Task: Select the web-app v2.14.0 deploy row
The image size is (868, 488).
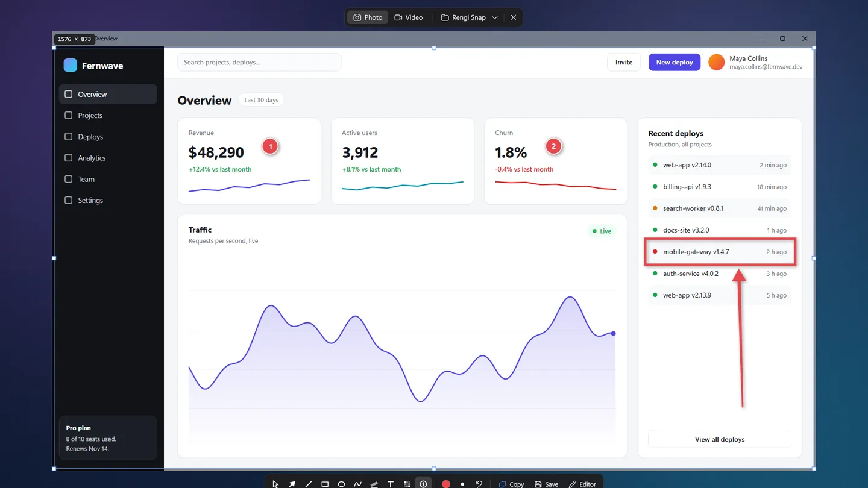Action: tap(720, 165)
